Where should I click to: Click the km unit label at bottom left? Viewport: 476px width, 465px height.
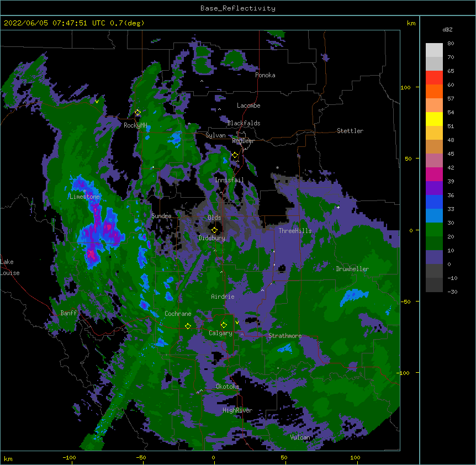(x=8, y=459)
